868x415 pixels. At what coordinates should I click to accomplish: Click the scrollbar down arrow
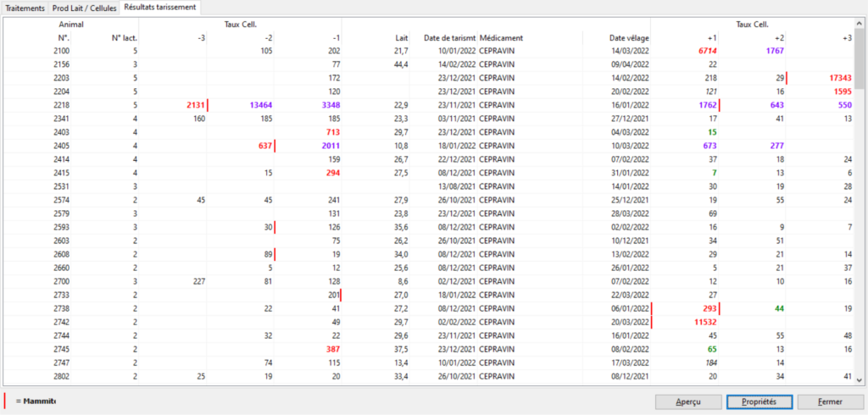point(860,380)
